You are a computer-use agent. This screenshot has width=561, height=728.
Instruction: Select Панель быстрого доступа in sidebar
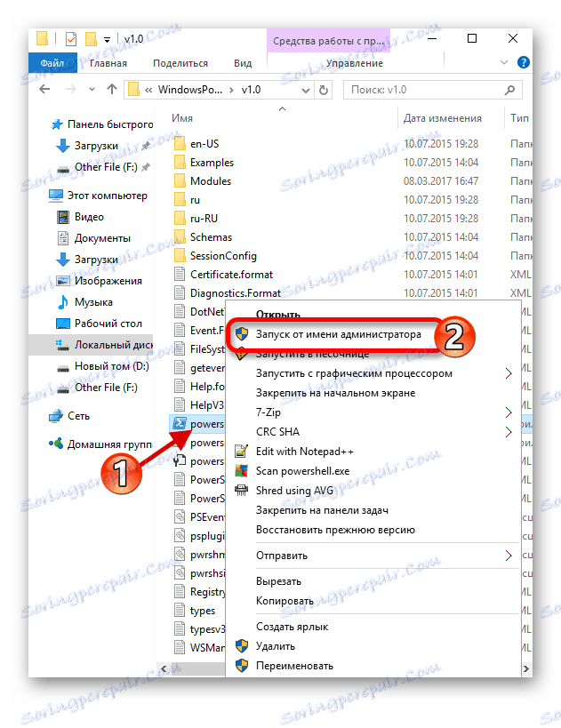(x=102, y=124)
